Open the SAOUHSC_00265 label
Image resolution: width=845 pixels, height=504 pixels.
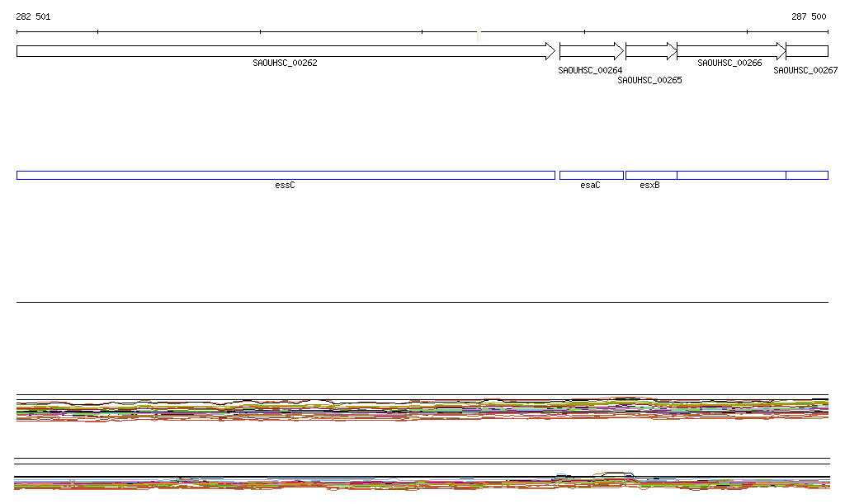pyautogui.click(x=649, y=81)
